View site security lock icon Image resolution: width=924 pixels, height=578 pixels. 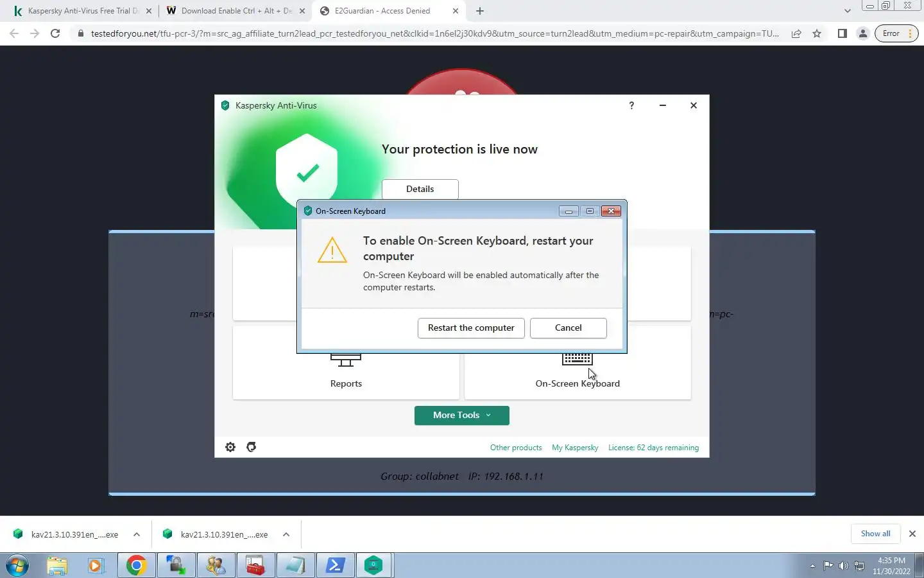click(x=80, y=33)
